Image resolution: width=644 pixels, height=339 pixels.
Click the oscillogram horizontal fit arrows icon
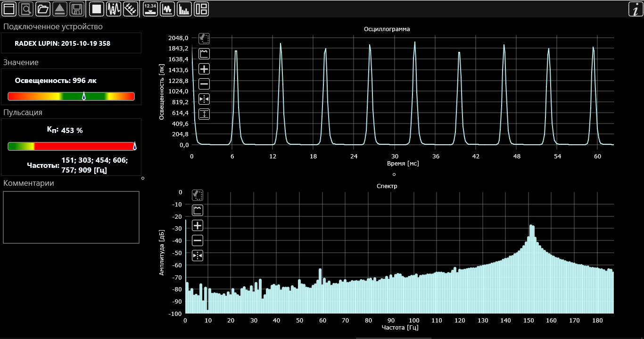[204, 99]
